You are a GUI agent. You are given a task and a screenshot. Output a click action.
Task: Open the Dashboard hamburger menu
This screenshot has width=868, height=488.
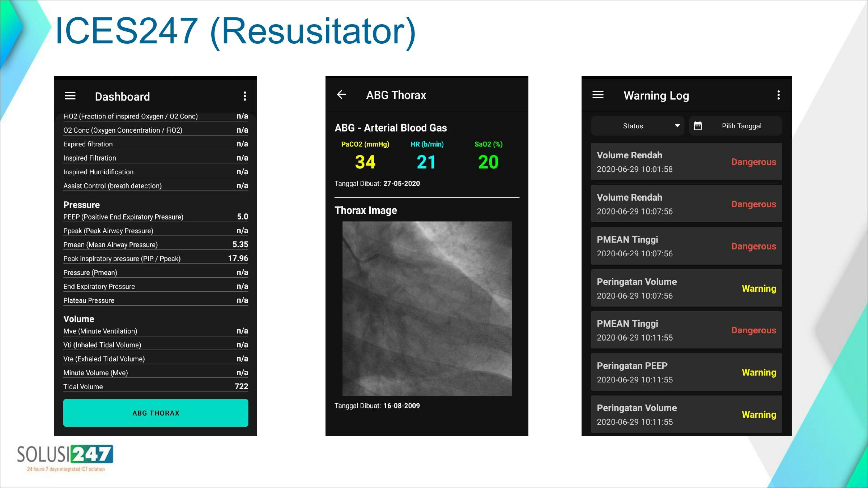(x=70, y=95)
